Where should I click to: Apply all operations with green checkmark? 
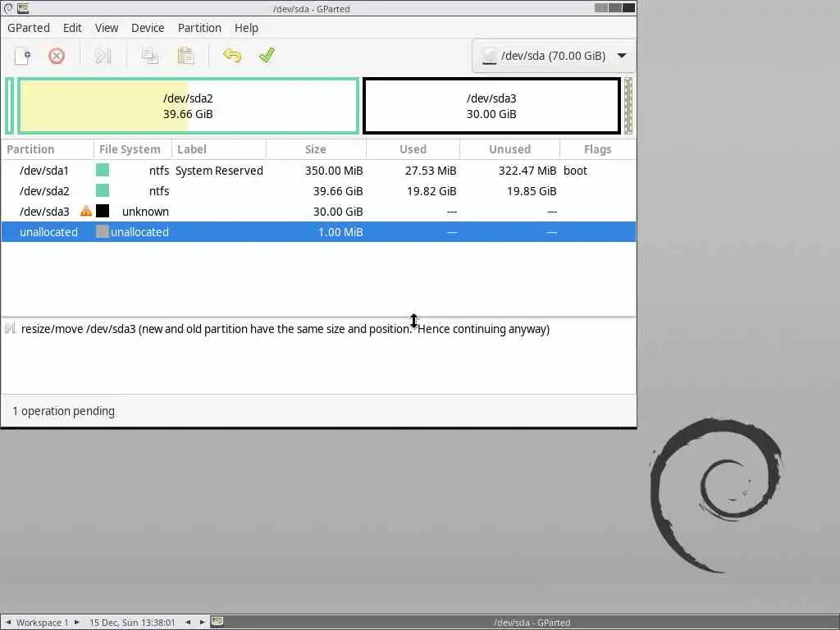pyautogui.click(x=267, y=56)
